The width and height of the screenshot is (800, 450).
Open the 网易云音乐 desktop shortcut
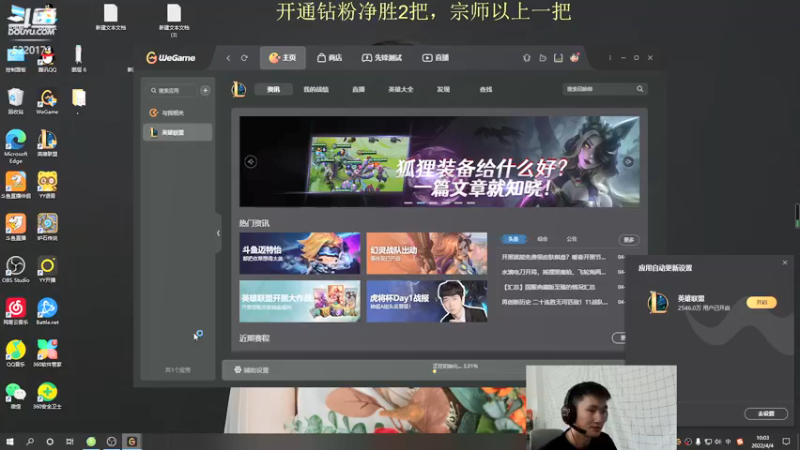pyautogui.click(x=16, y=311)
